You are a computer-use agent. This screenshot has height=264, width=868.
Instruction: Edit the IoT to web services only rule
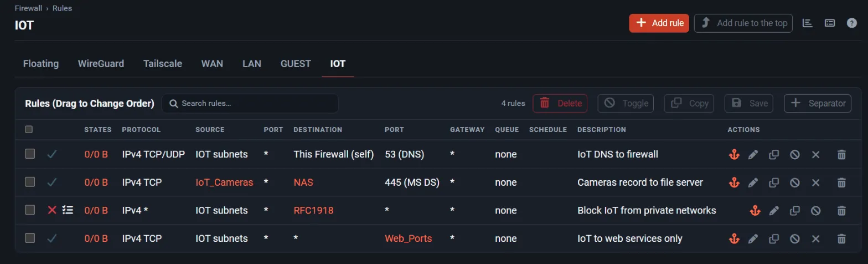click(x=753, y=238)
